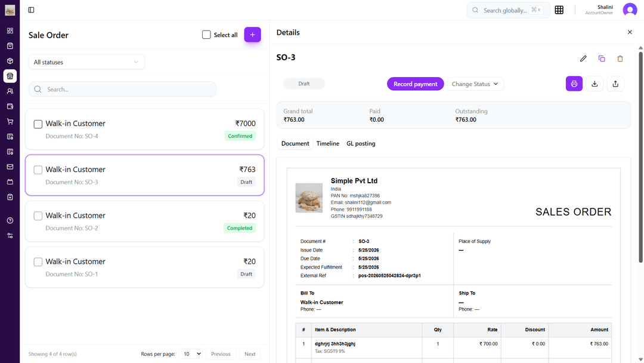Open the highlighted store icon in sidebar
The width and height of the screenshot is (644, 363).
(x=10, y=76)
